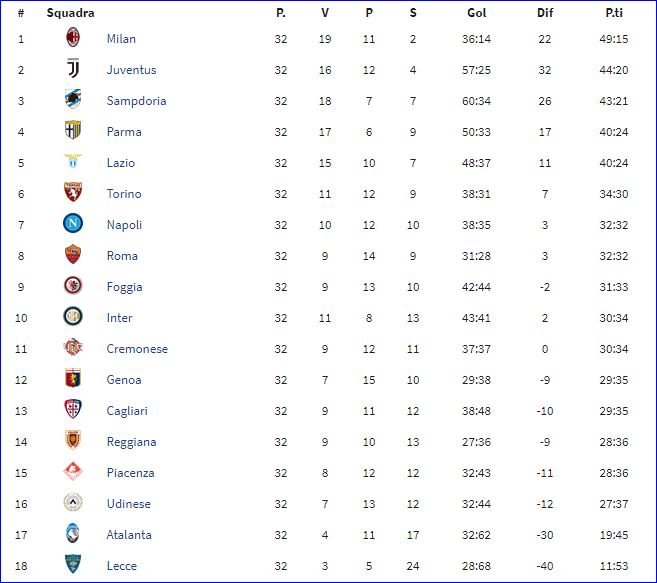Click the Juventus logo icon
657x583 pixels.
coord(73,68)
